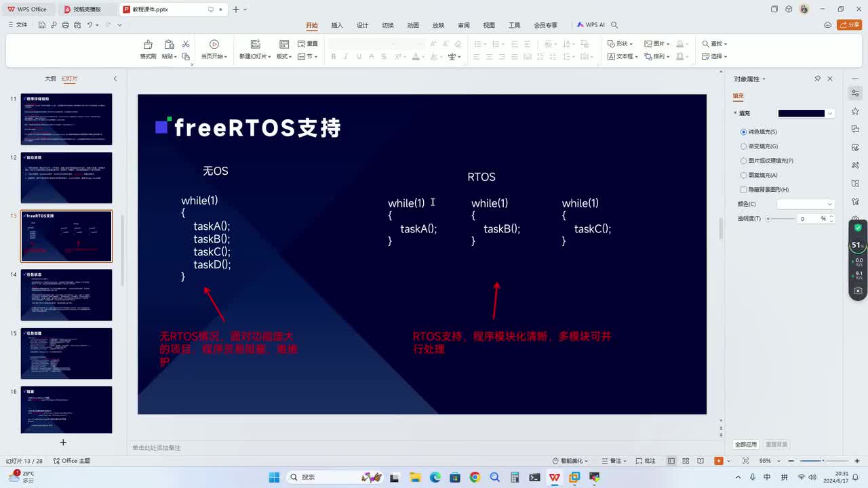Open the Design (设计) ribbon tab
This screenshot has width=868, height=488.
pyautogui.click(x=362, y=25)
